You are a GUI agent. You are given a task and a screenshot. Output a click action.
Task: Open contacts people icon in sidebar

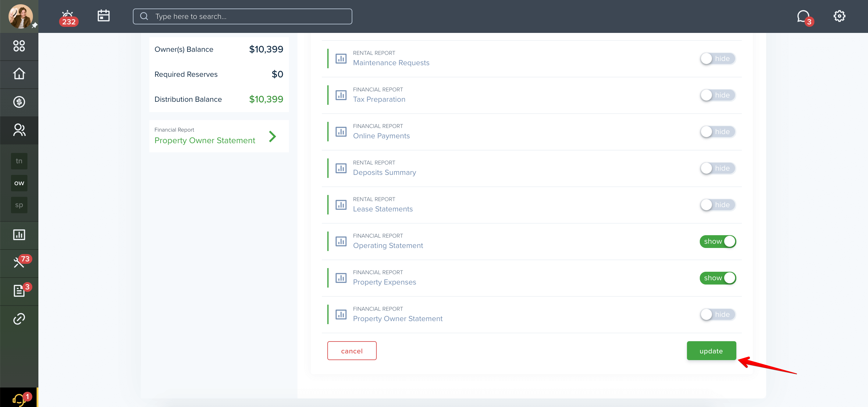pyautogui.click(x=19, y=130)
